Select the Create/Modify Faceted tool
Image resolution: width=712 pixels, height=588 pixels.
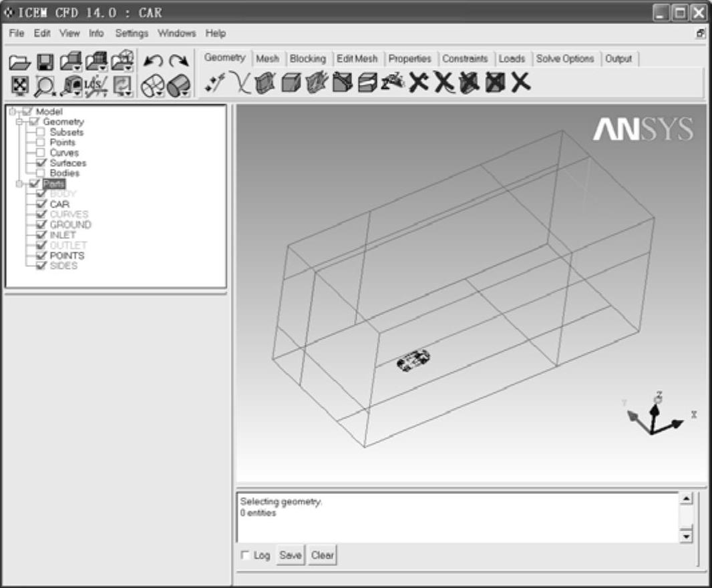(317, 83)
